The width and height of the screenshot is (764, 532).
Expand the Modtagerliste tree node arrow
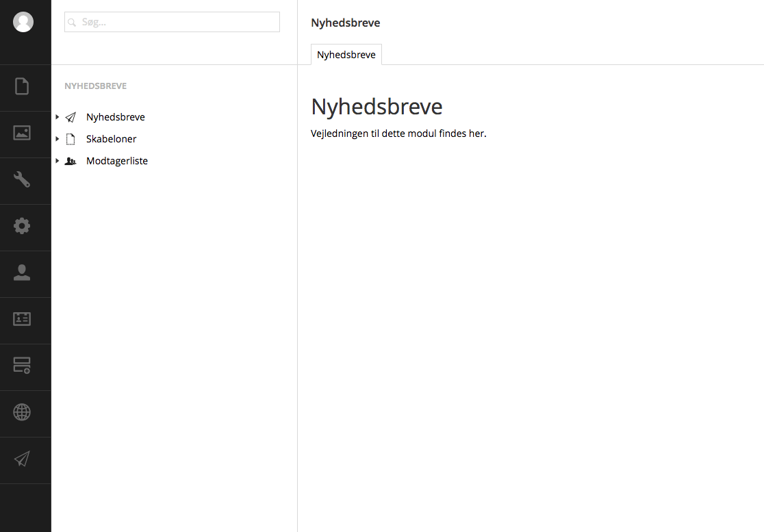tap(58, 161)
